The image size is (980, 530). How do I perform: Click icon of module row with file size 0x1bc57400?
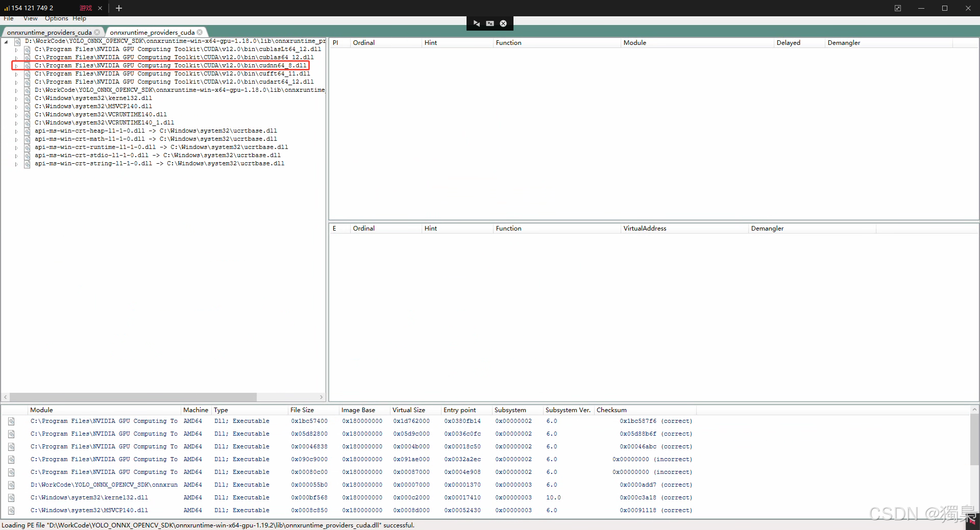click(x=11, y=421)
